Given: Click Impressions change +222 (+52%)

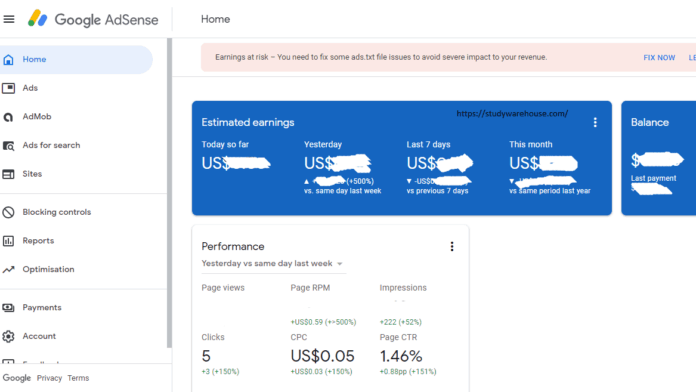Looking at the screenshot, I should [401, 322].
